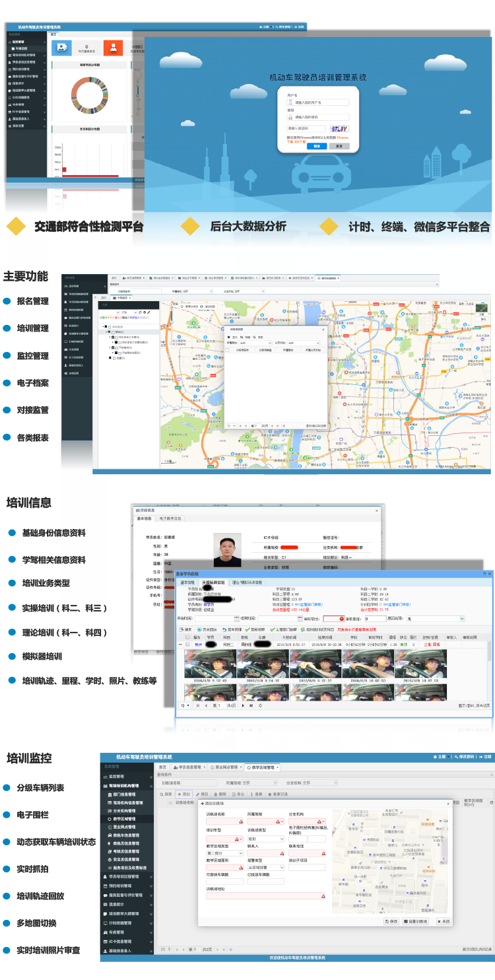
Task: Open the 分支机构 filter dropdown in the query bar
Action: [319, 782]
